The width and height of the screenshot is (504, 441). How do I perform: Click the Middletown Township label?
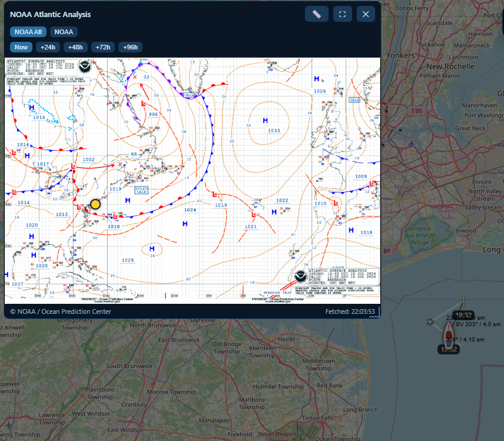coord(319,364)
